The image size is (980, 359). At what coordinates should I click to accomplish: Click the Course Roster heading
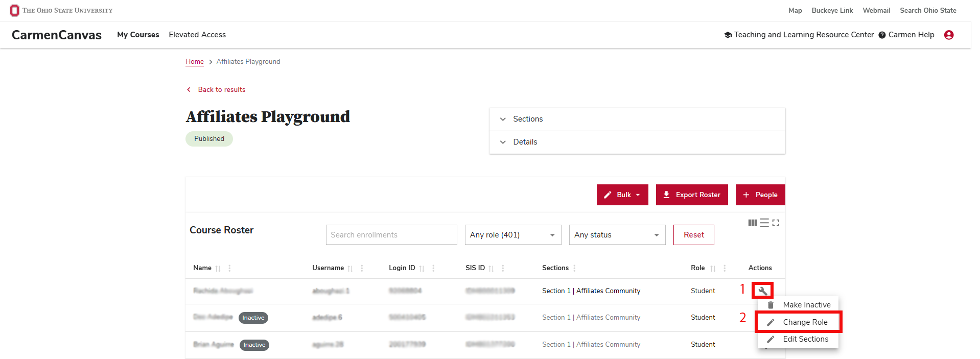[222, 230]
